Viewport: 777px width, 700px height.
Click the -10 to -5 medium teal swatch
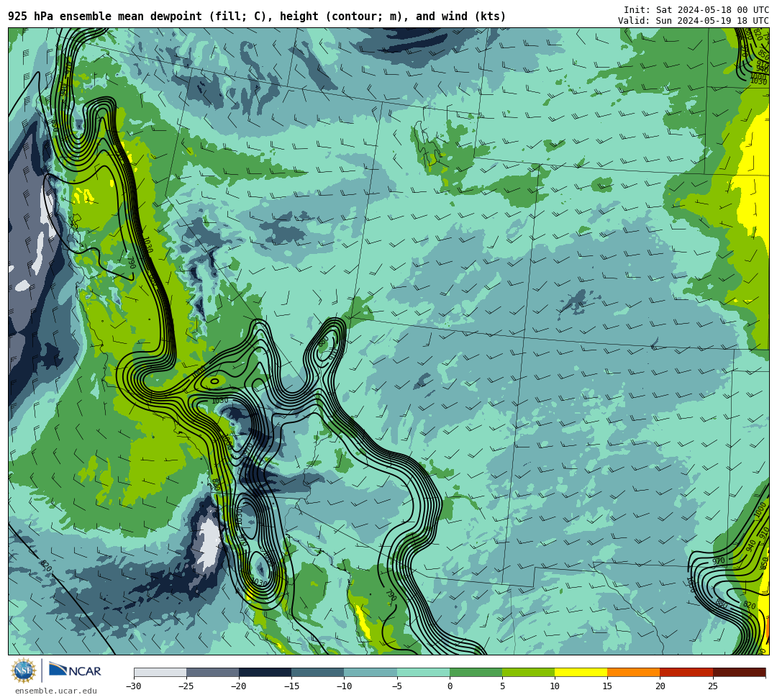point(371,672)
